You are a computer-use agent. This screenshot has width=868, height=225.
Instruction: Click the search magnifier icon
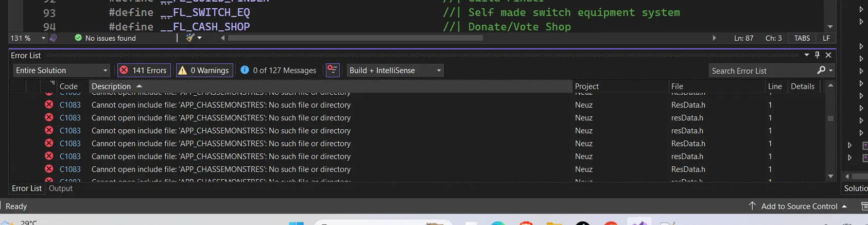tap(821, 70)
